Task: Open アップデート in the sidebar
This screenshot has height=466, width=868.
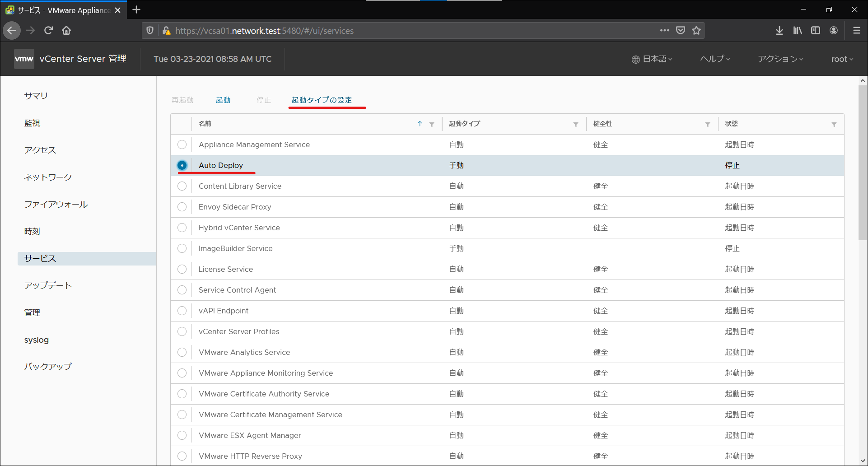Action: tap(48, 285)
